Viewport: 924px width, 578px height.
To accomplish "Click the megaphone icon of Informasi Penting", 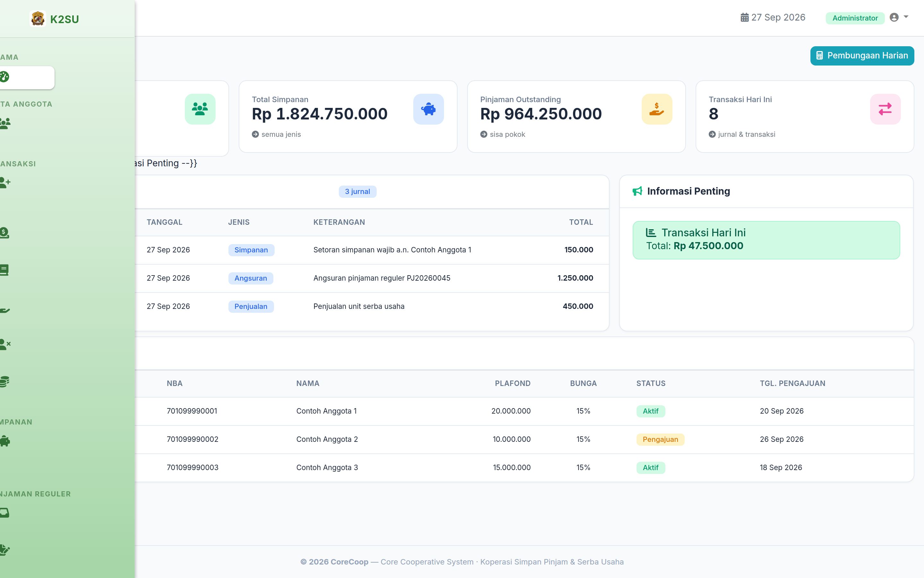I will 637,191.
